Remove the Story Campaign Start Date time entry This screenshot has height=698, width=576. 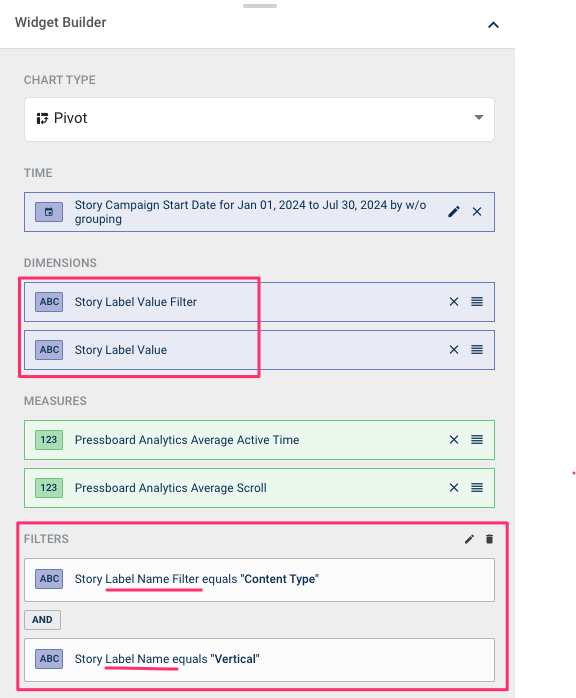click(477, 212)
